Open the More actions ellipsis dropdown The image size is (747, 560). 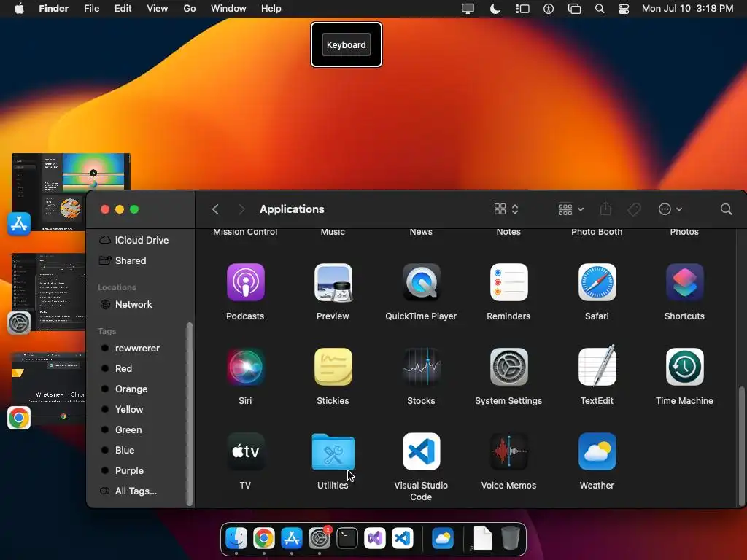[x=670, y=209]
